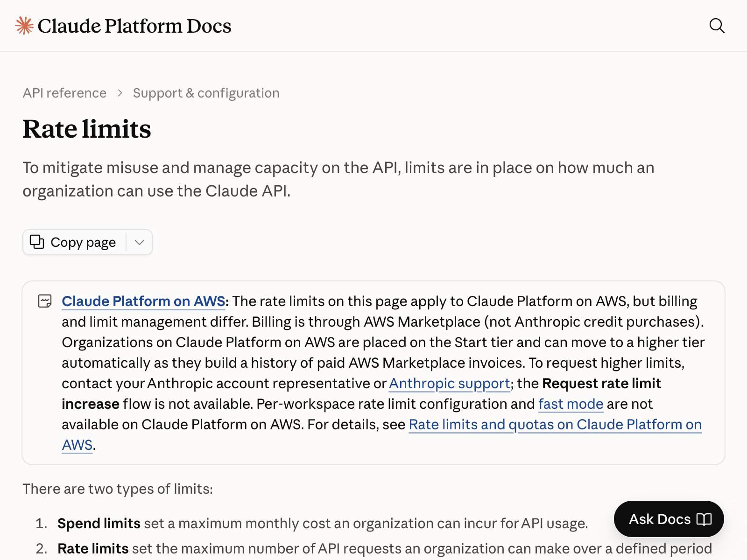The image size is (747, 560).
Task: Follow the Anthropic support link
Action: (x=450, y=383)
